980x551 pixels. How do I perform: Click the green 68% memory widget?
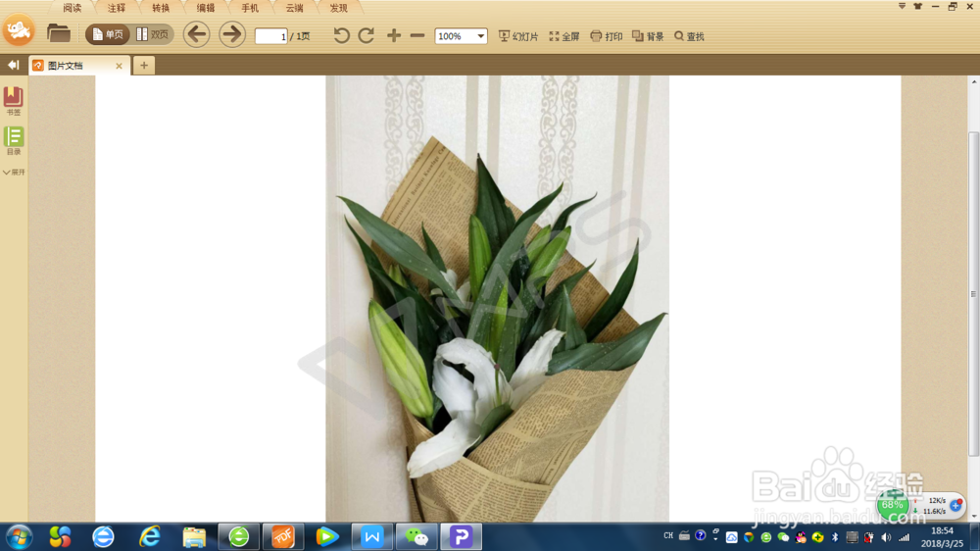point(893,505)
